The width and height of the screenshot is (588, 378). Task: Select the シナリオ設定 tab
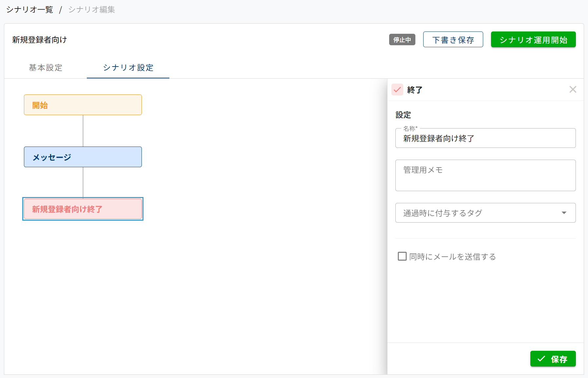click(128, 68)
